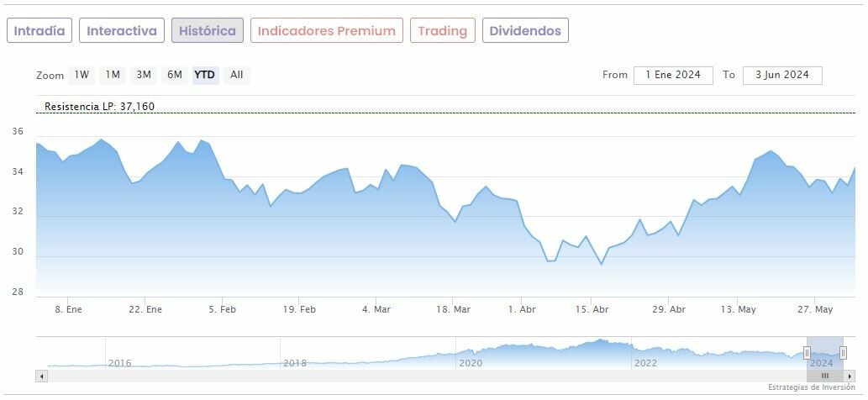Click the navigator right range handle
This screenshot has height=400, width=868.
[x=843, y=353]
